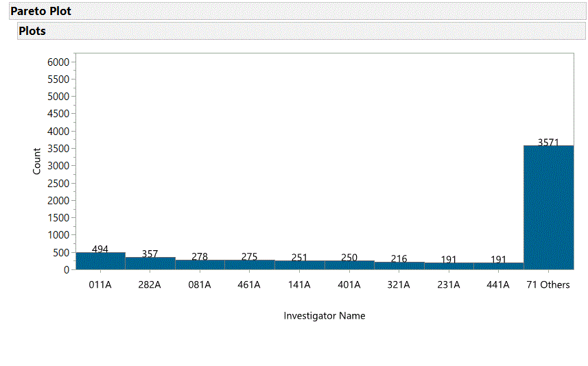Screen dimensions: 588x366
Task: Click the 278 bar value label
Action: click(200, 256)
